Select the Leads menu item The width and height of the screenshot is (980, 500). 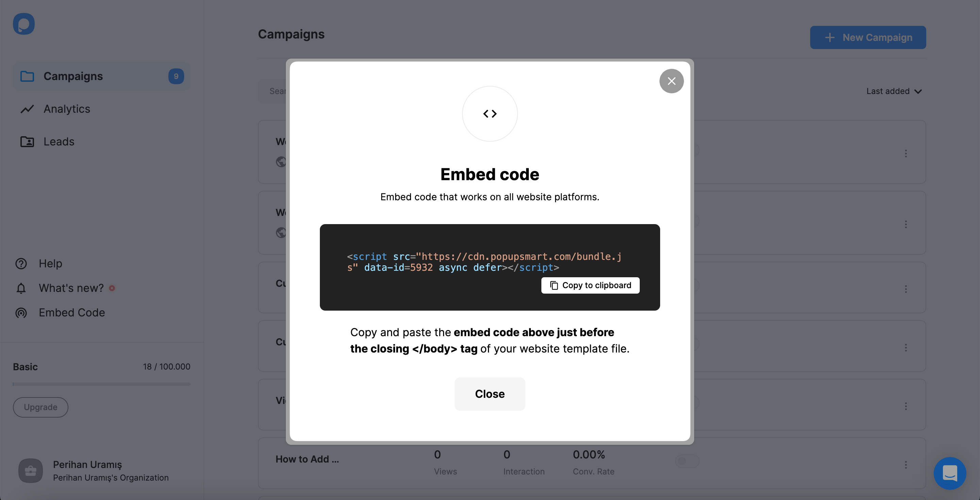click(59, 141)
